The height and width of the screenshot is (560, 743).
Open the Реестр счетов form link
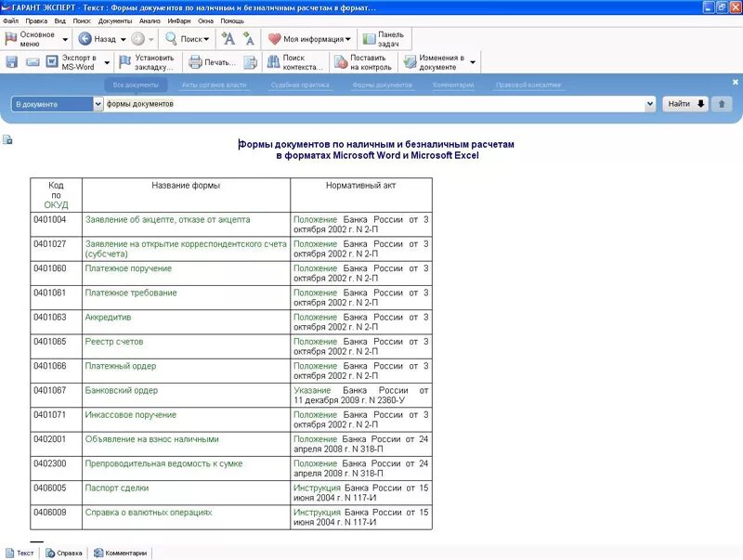[114, 342]
